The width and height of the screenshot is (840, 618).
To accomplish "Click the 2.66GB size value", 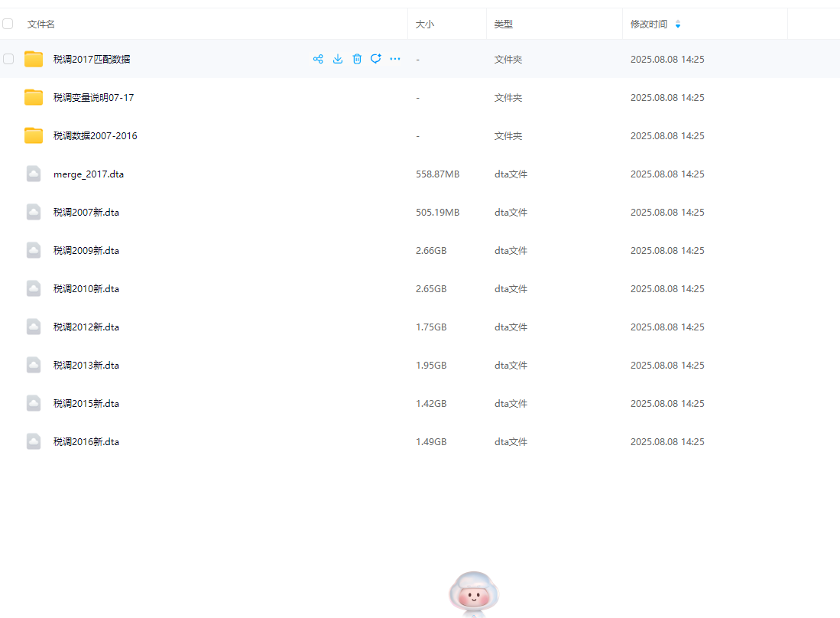I will (431, 250).
